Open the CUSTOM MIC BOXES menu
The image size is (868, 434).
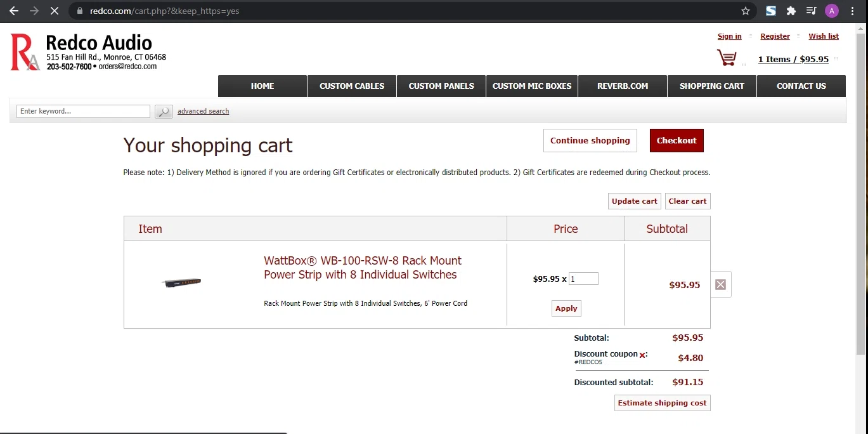[x=532, y=86]
